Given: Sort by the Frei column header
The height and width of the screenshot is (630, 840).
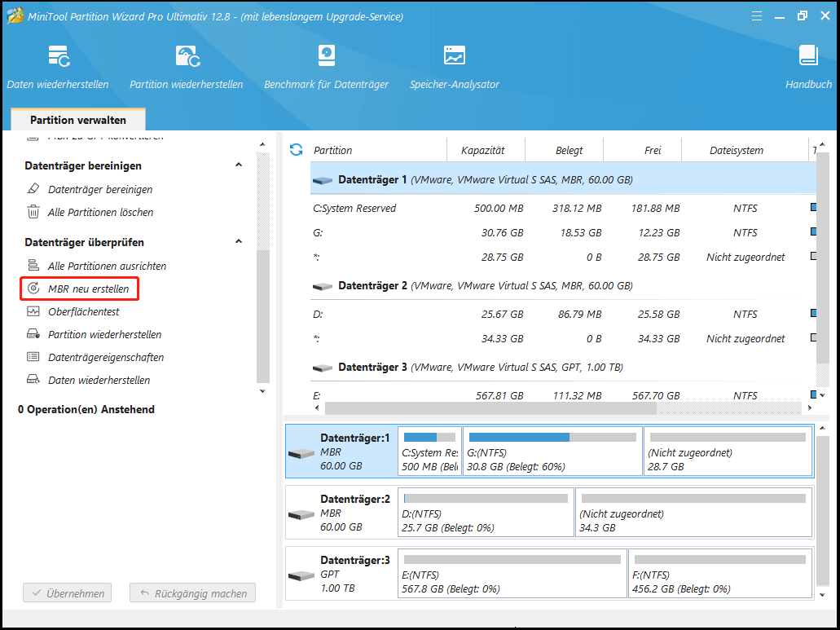Looking at the screenshot, I should 642,150.
